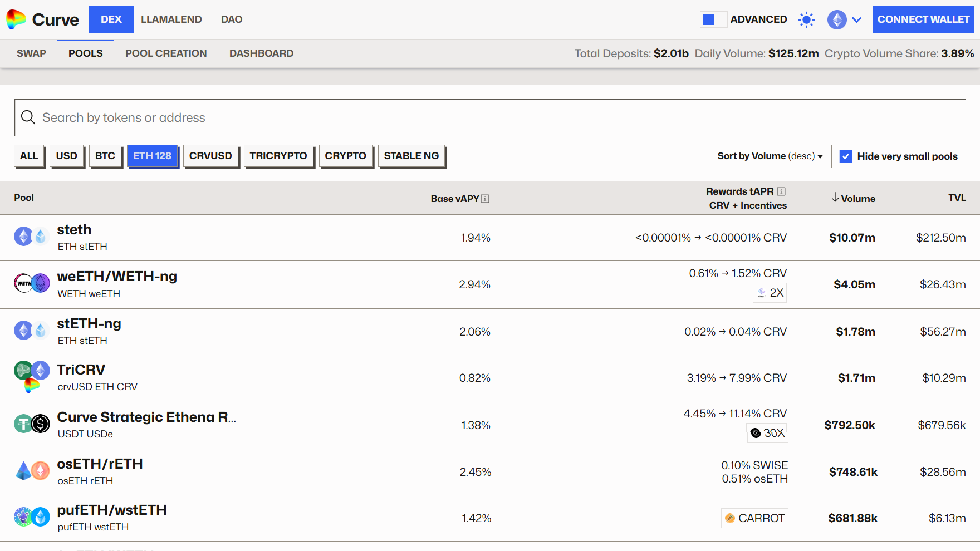Click stETH-ng pool token icons
Screen dimensions: 980x551
pyautogui.click(x=32, y=331)
